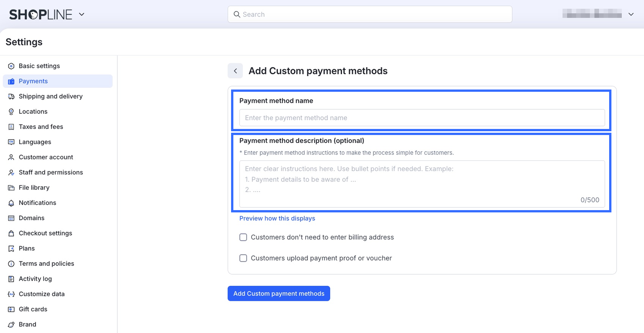Click the Gift cards icon in sidebar
This screenshot has height=333, width=644.
(11, 309)
